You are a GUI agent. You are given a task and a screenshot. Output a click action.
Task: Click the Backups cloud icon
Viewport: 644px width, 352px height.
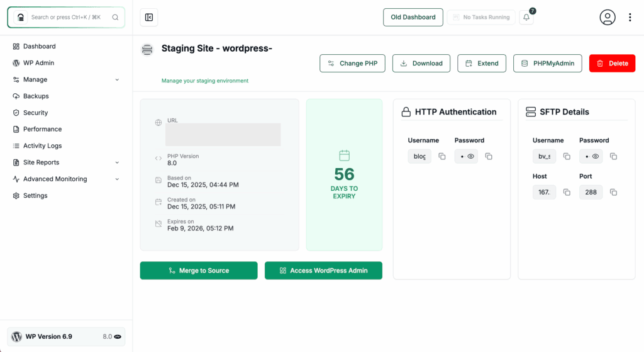click(16, 96)
